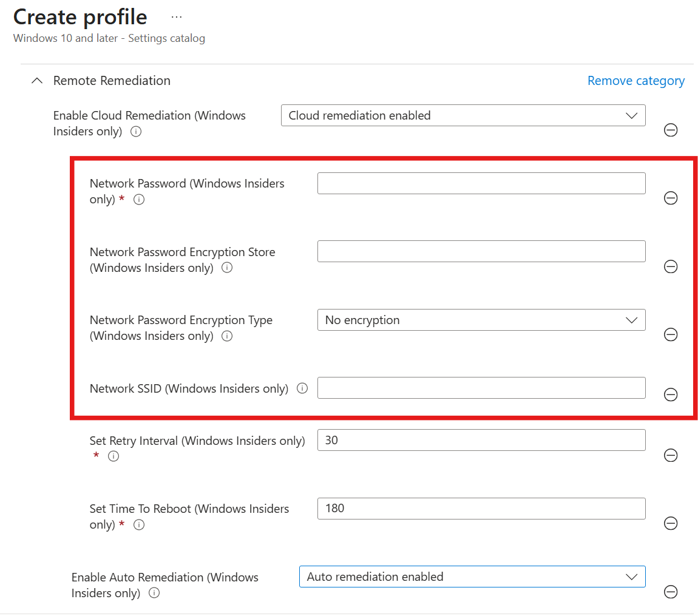This screenshot has height=616, width=698.
Task: Click info icon next to Network SSID
Action: point(302,388)
